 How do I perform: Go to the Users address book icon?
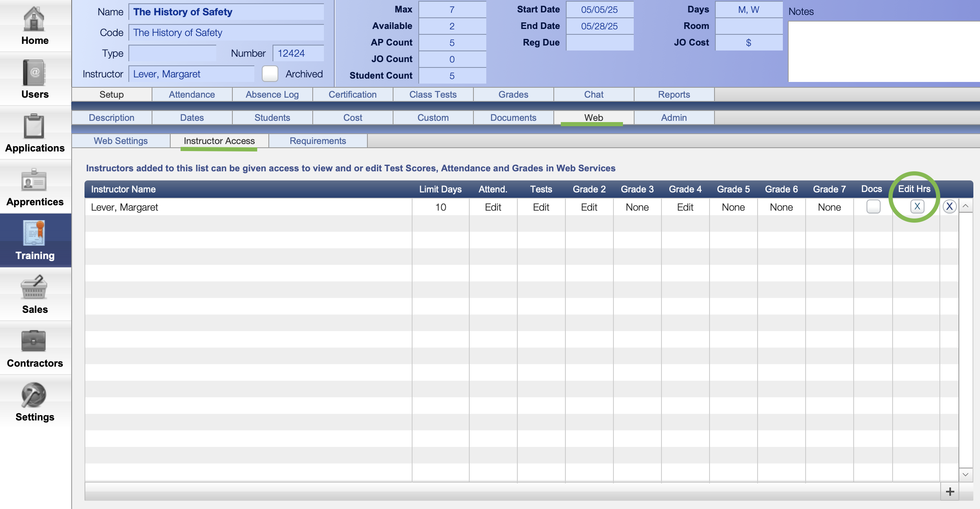click(x=34, y=72)
